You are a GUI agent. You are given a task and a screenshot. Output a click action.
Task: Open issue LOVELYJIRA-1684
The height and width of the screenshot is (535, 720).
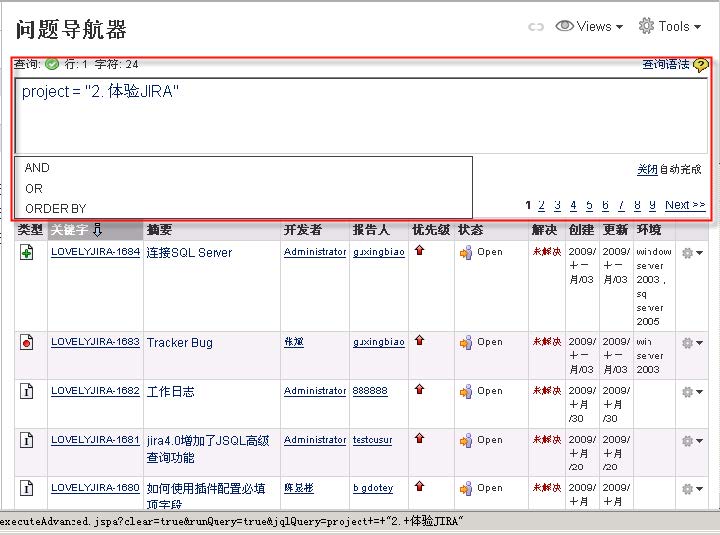coord(95,252)
